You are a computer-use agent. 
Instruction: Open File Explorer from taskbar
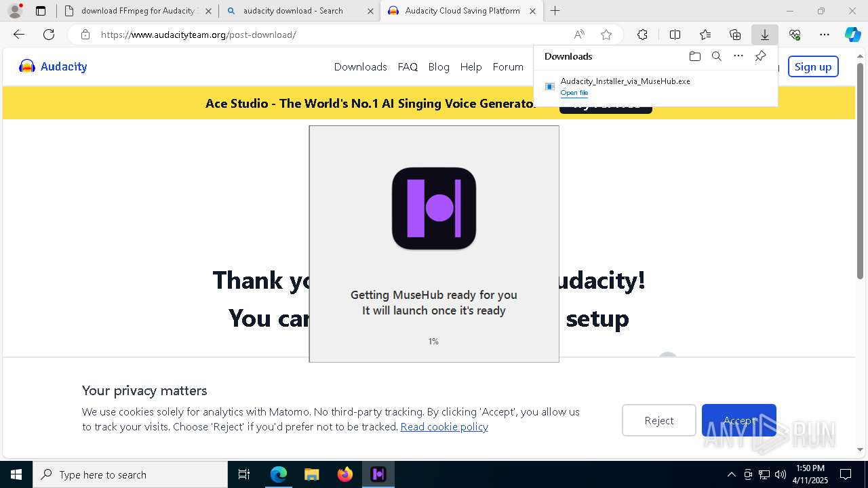click(311, 474)
